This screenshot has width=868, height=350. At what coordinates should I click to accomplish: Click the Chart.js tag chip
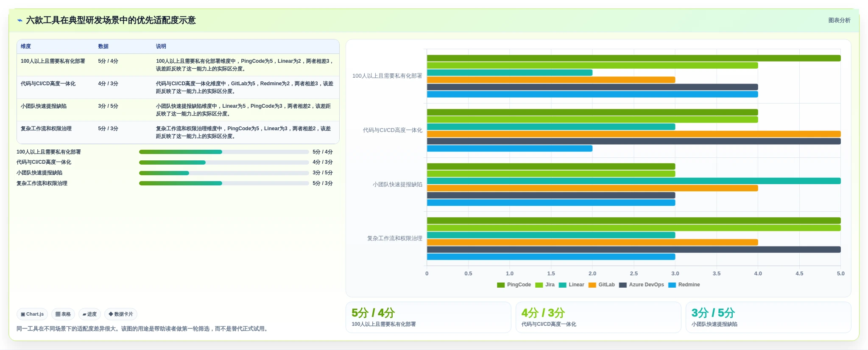(32, 314)
